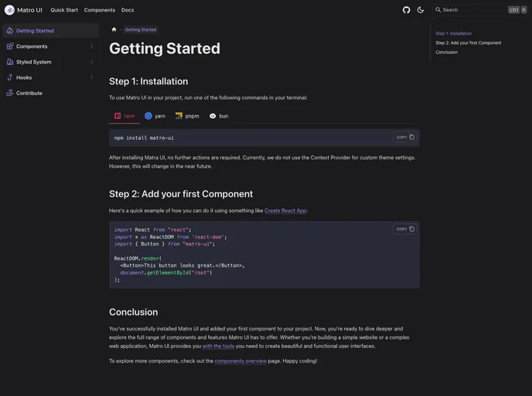Click the bun logo icon
This screenshot has height=396, width=532.
click(213, 116)
